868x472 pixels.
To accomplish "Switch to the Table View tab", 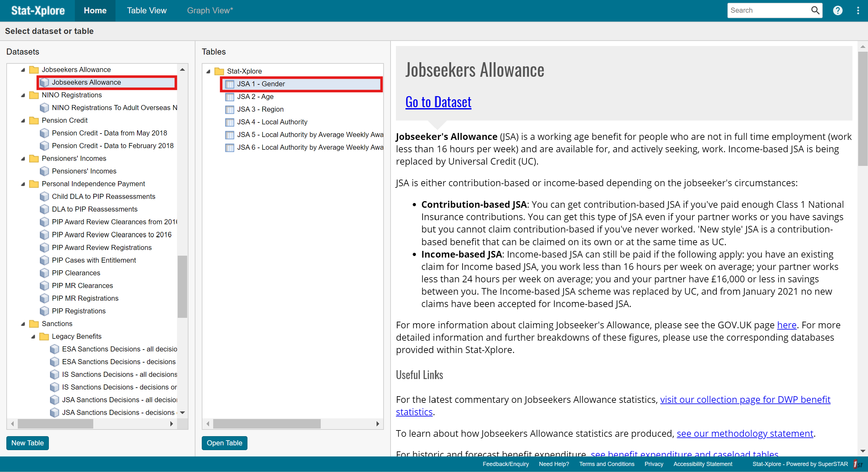I will point(147,10).
